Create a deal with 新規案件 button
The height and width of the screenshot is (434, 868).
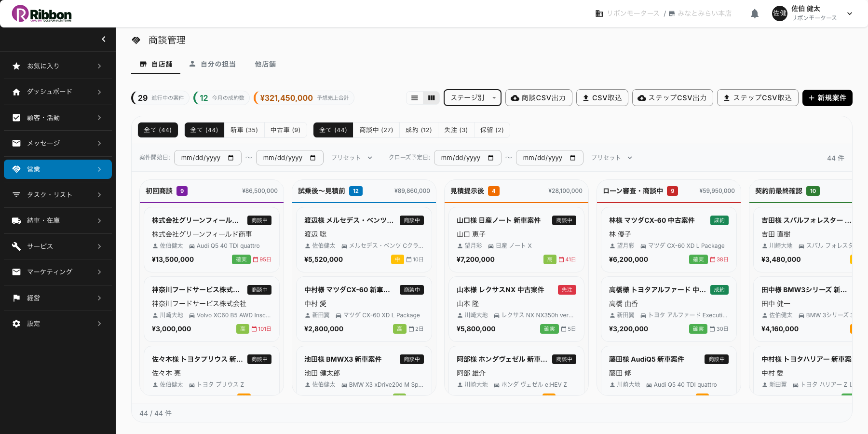click(x=827, y=98)
